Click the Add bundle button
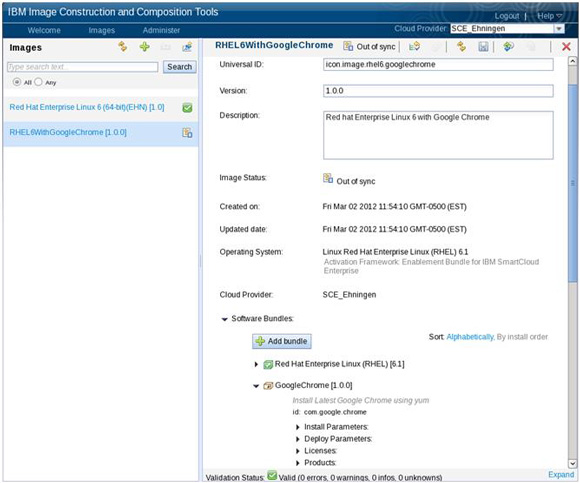 pos(282,341)
